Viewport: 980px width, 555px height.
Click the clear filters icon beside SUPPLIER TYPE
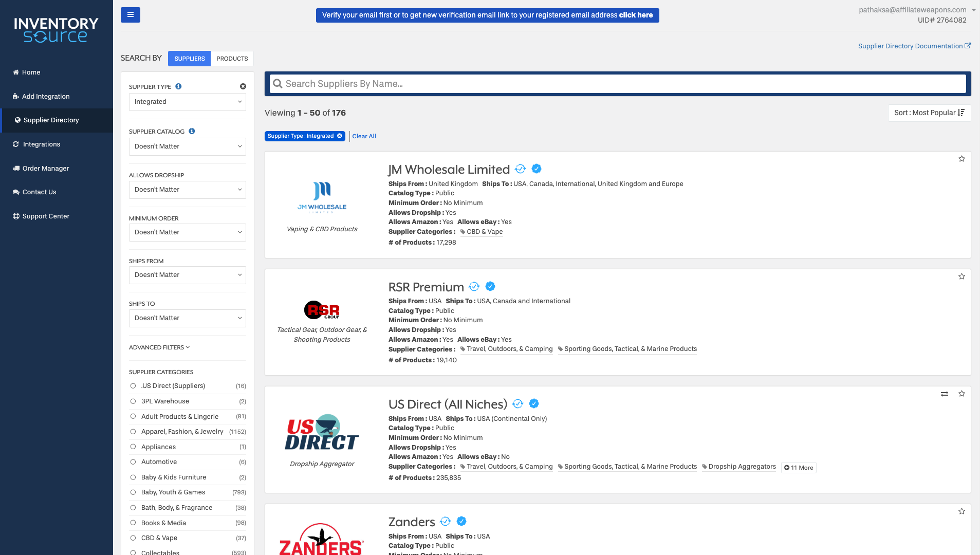coord(243,86)
